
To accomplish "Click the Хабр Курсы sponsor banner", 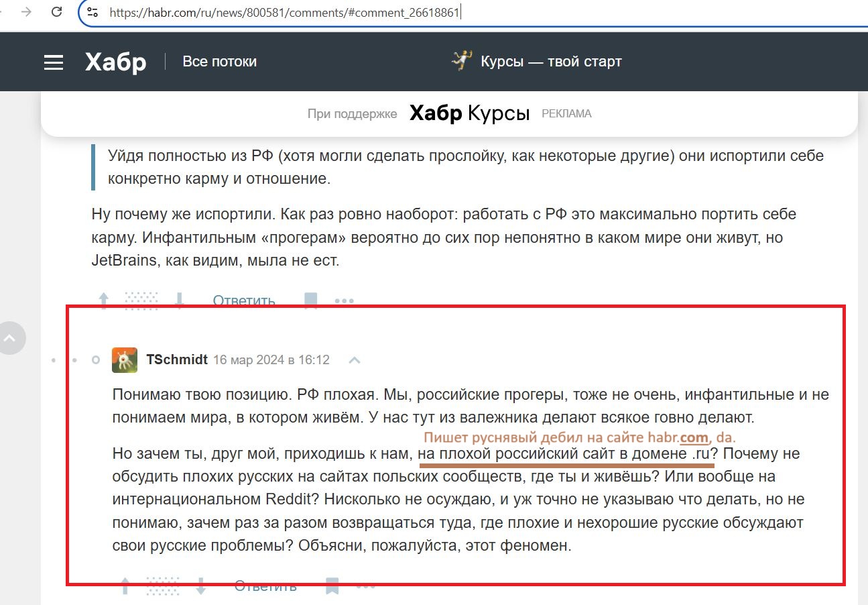I will (x=469, y=113).
